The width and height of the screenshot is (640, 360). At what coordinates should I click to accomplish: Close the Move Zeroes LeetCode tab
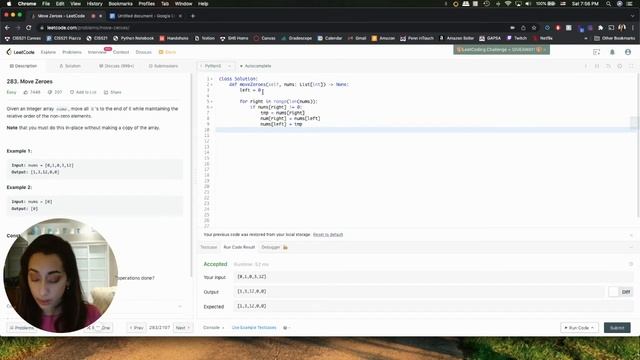[100, 16]
